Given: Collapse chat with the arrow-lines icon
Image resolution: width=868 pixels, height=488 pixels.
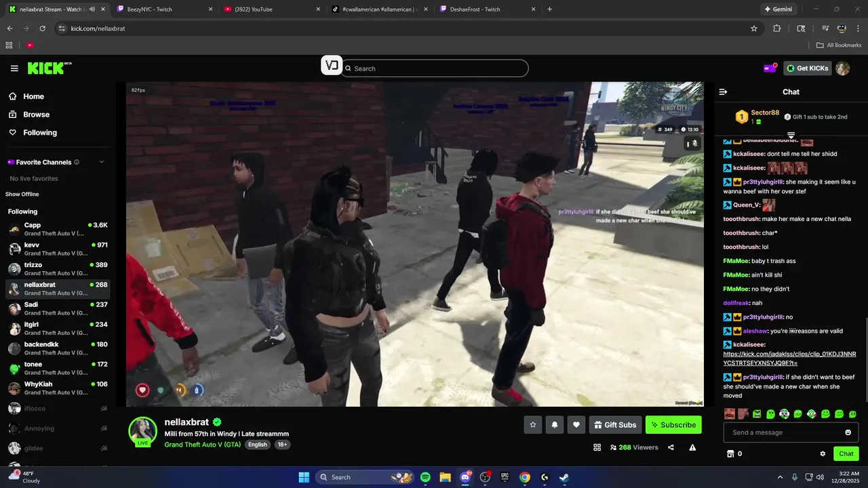Looking at the screenshot, I should tap(723, 91).
